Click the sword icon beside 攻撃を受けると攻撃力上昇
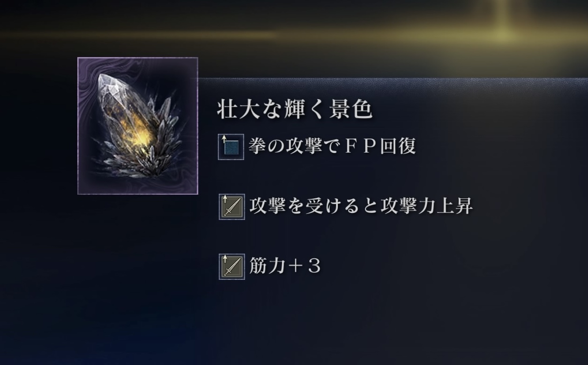 click(232, 207)
